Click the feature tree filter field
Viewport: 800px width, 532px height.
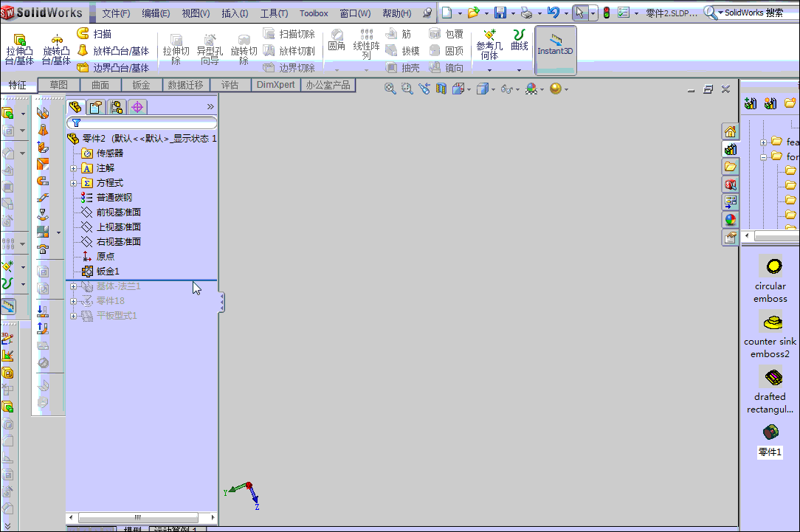(x=142, y=123)
